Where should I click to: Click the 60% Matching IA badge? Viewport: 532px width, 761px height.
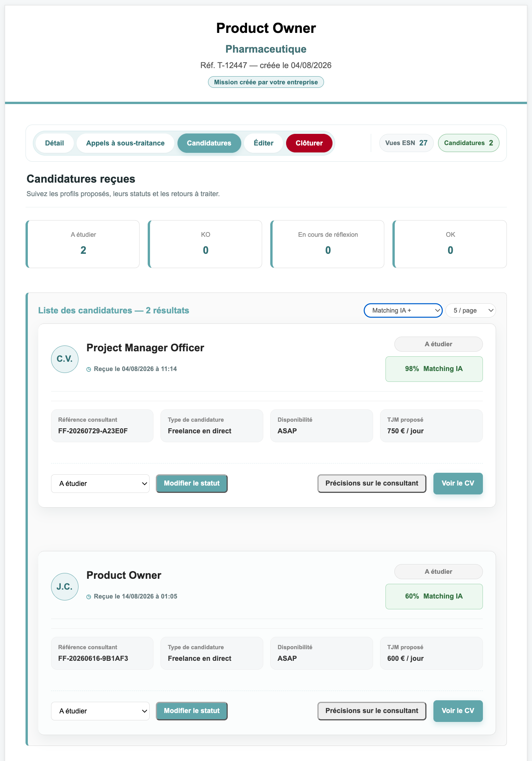[x=434, y=597]
